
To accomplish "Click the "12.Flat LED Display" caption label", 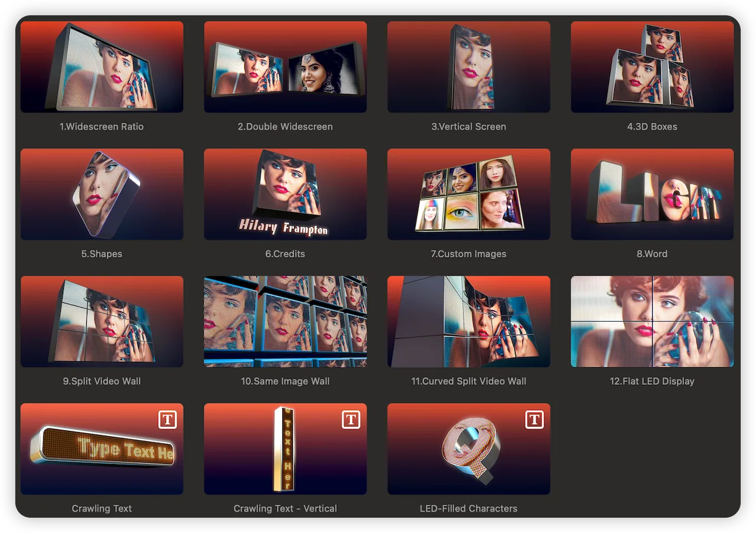I will [x=652, y=381].
